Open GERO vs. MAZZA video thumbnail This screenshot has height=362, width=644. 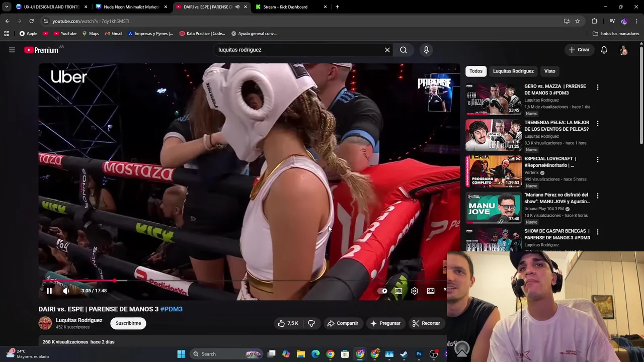[494, 99]
